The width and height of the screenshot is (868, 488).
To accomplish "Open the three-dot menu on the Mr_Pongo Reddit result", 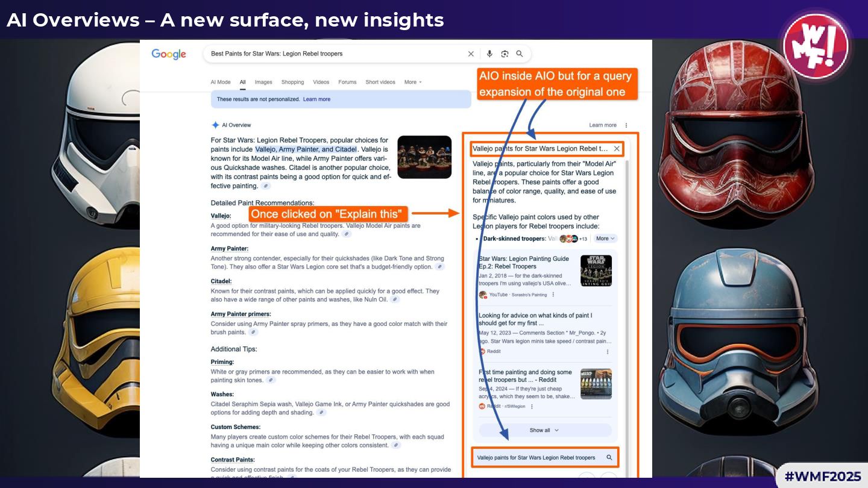I will (608, 351).
